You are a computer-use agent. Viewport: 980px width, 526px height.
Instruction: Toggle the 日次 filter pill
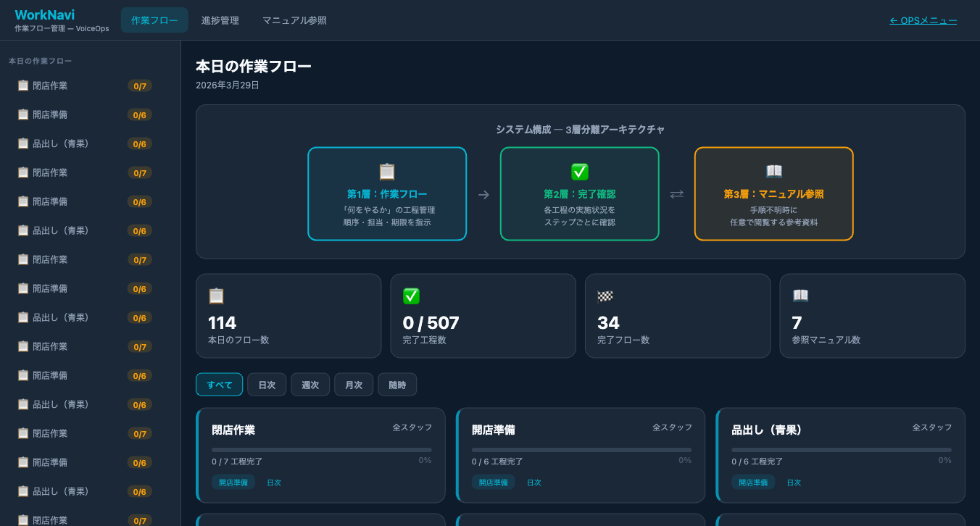click(x=266, y=385)
